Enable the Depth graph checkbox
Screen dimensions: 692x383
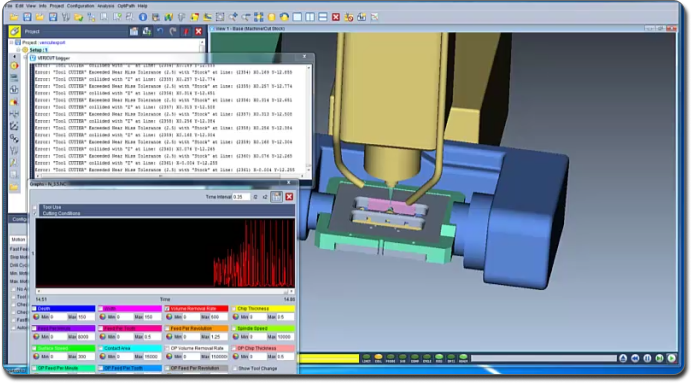tap(34, 308)
